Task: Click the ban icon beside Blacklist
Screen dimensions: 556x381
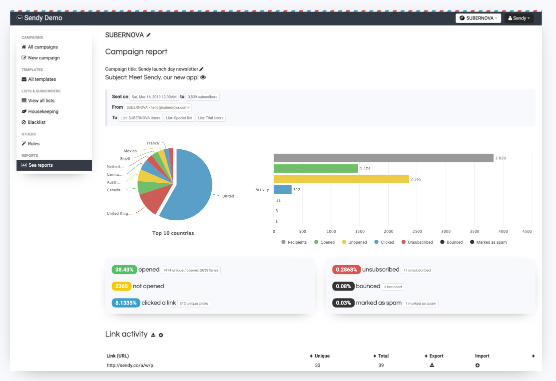Action: [x=24, y=122]
